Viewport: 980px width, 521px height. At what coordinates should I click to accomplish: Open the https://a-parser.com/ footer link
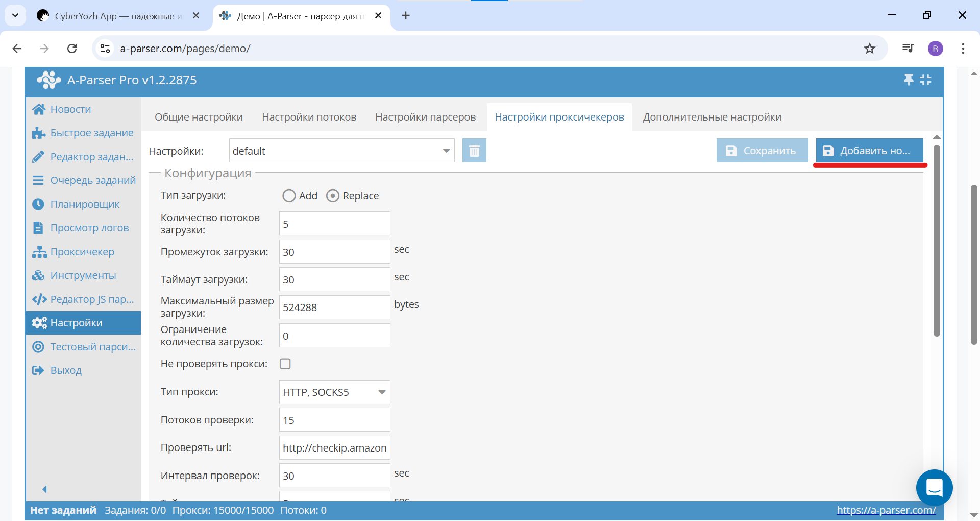point(886,510)
